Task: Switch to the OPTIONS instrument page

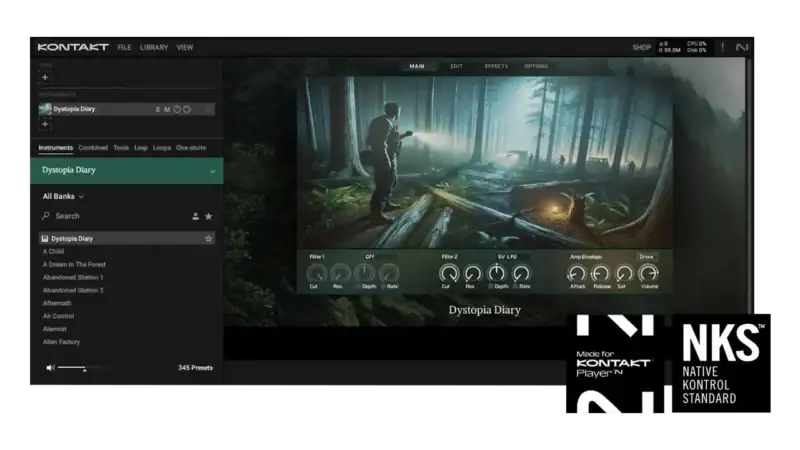Action: [x=536, y=66]
